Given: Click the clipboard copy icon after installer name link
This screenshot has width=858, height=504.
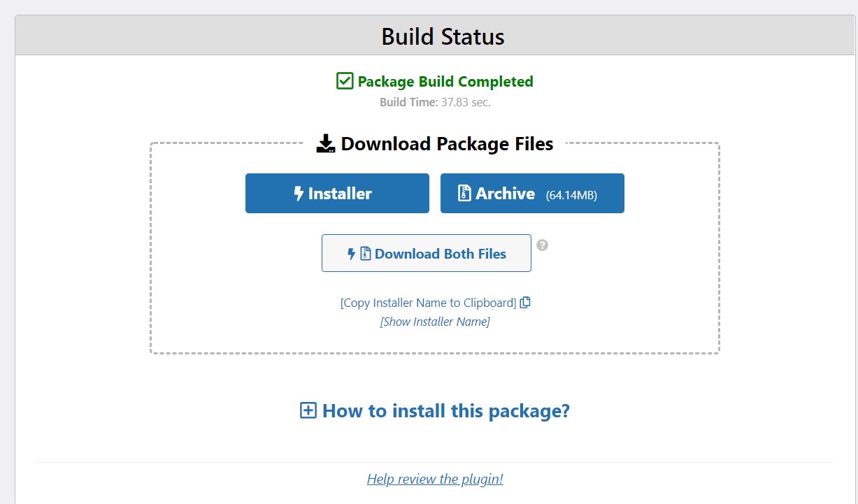Looking at the screenshot, I should 525,303.
